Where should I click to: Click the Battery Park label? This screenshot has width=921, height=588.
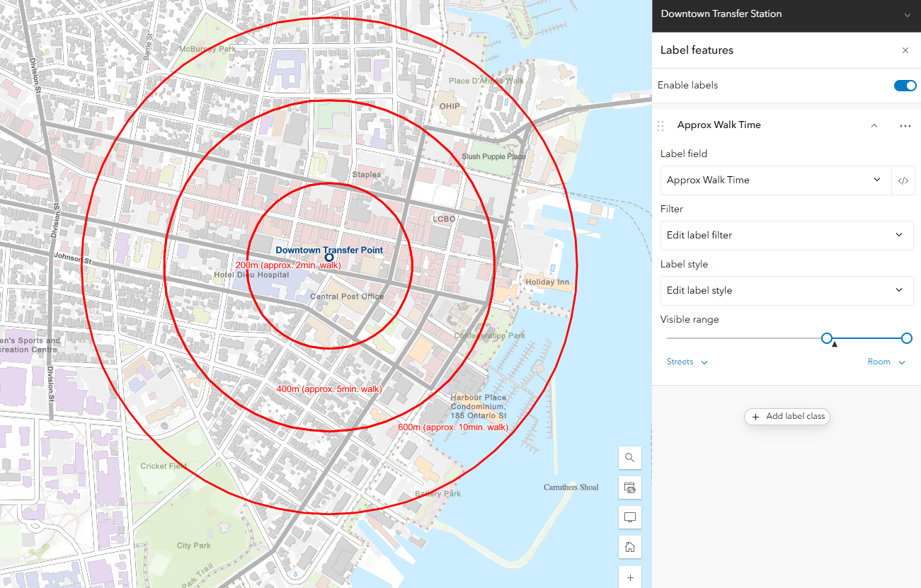click(x=437, y=494)
